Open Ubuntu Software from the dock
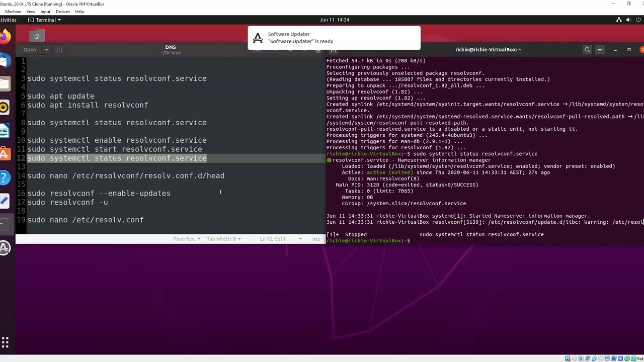The image size is (644, 362). coord(5,154)
